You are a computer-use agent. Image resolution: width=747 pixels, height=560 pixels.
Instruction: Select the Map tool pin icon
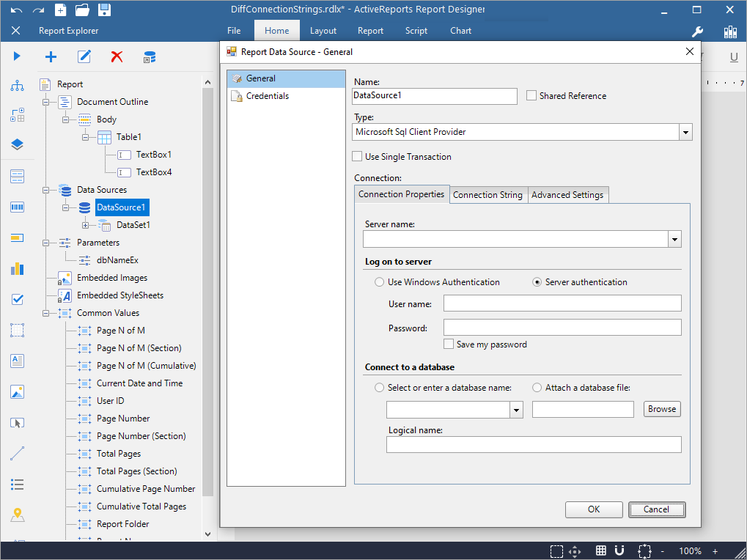pos(17,515)
